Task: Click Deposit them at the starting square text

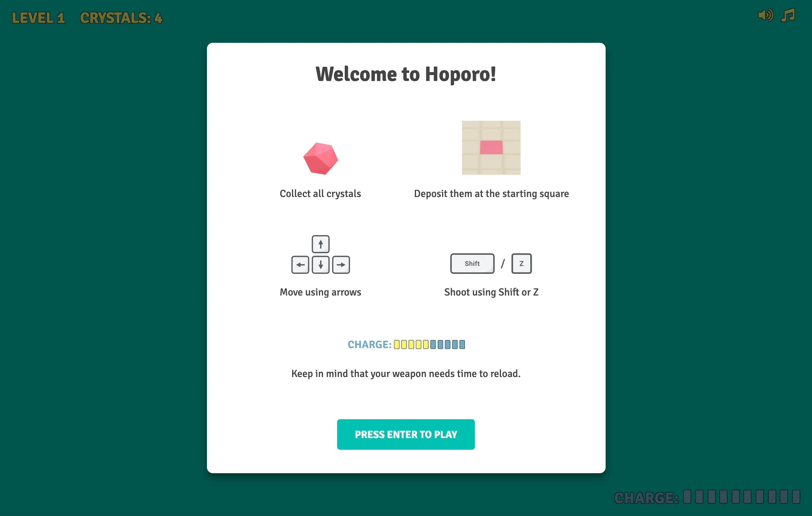Action: click(x=491, y=193)
